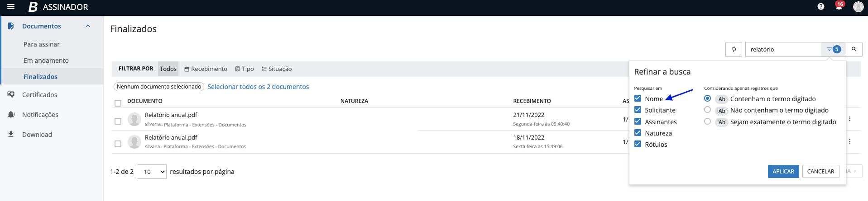Click the search magnifier button
Image resolution: width=868 pixels, height=201 pixels.
pos(854,49)
